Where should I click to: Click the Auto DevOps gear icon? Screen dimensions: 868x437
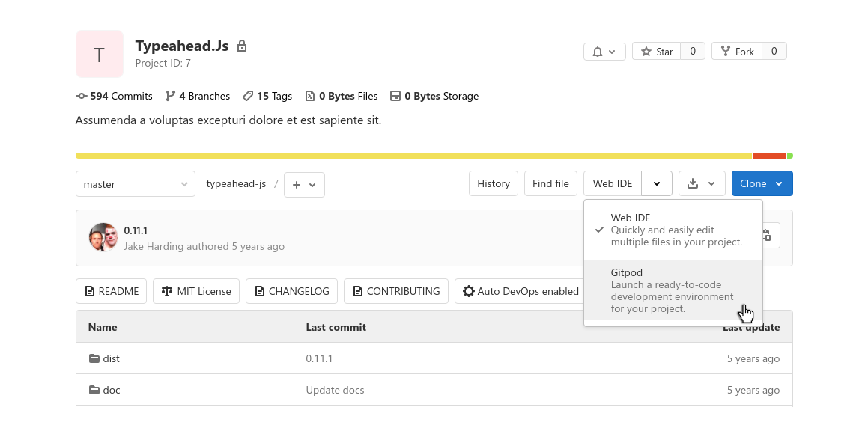click(x=469, y=291)
